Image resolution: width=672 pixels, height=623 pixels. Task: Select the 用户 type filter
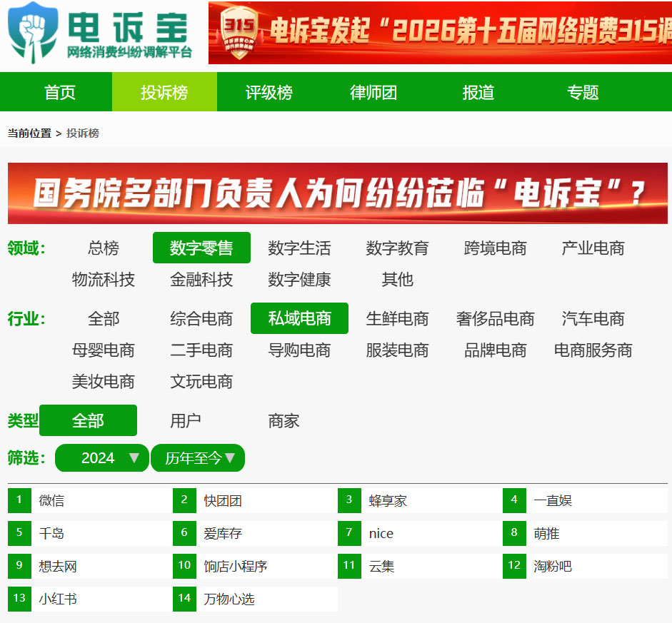click(186, 420)
